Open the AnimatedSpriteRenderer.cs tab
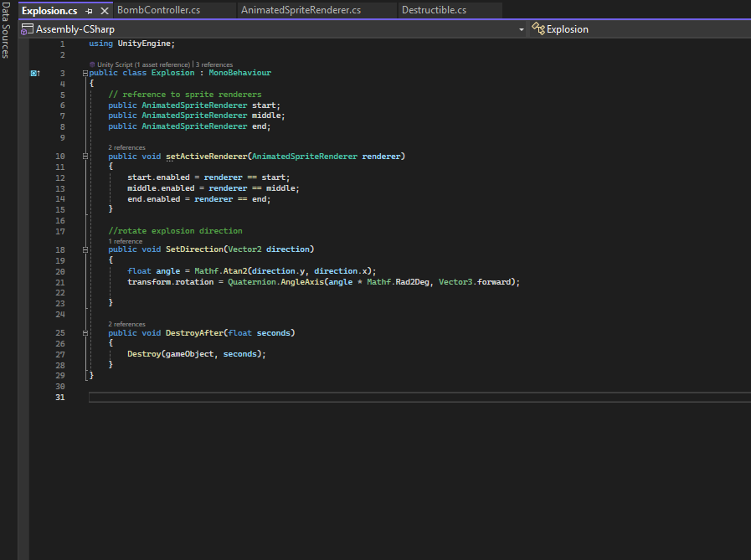The height and width of the screenshot is (560, 751). pos(301,10)
